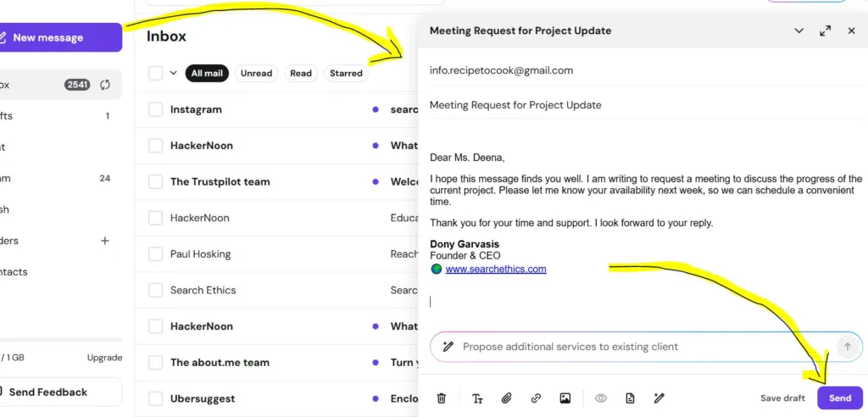Open the Instagram email row
This screenshot has height=417, width=868.
coord(277,109)
